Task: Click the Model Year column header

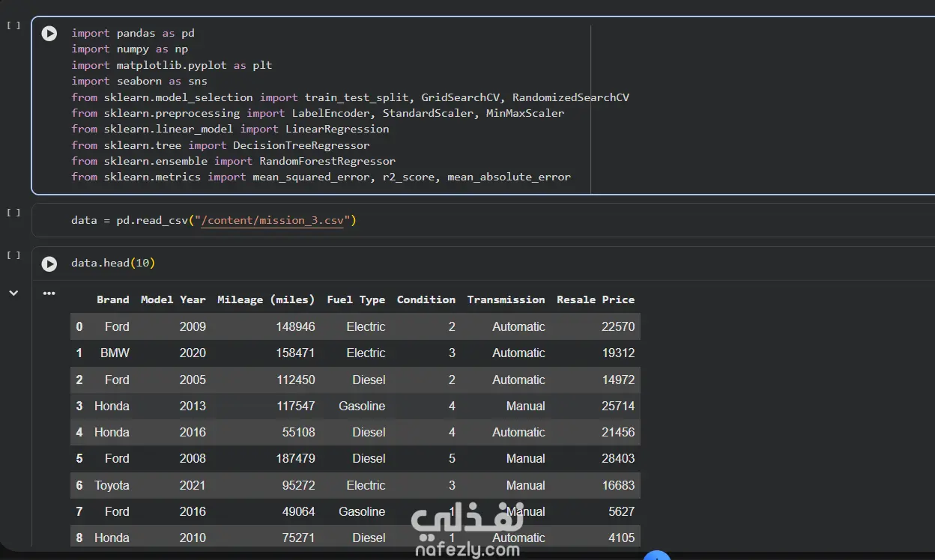Action: click(x=173, y=299)
